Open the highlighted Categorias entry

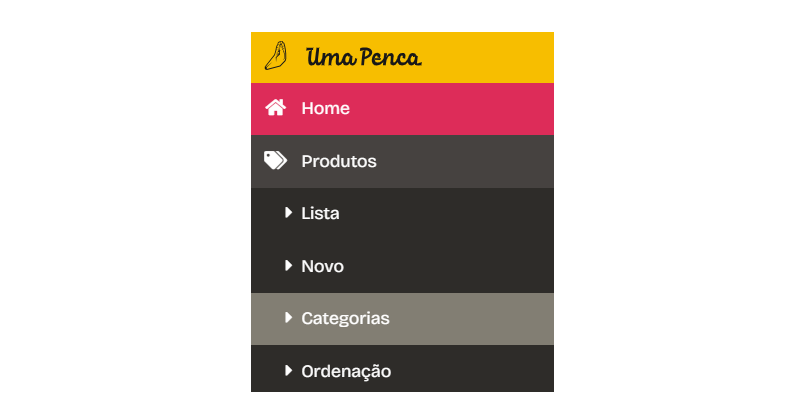tap(345, 318)
